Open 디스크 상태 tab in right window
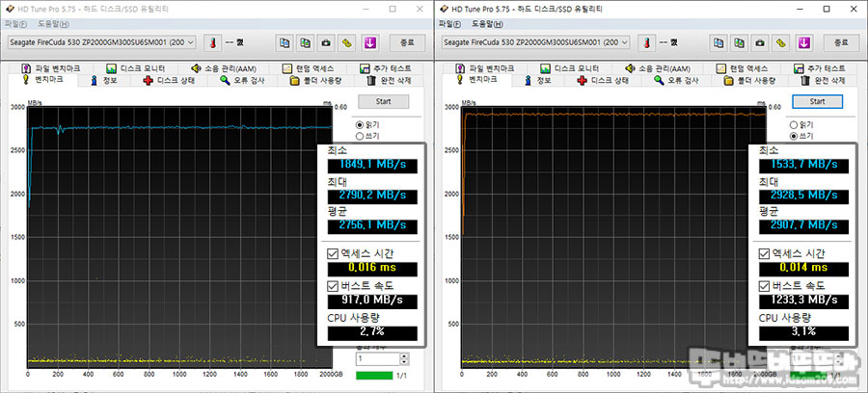 [603, 81]
